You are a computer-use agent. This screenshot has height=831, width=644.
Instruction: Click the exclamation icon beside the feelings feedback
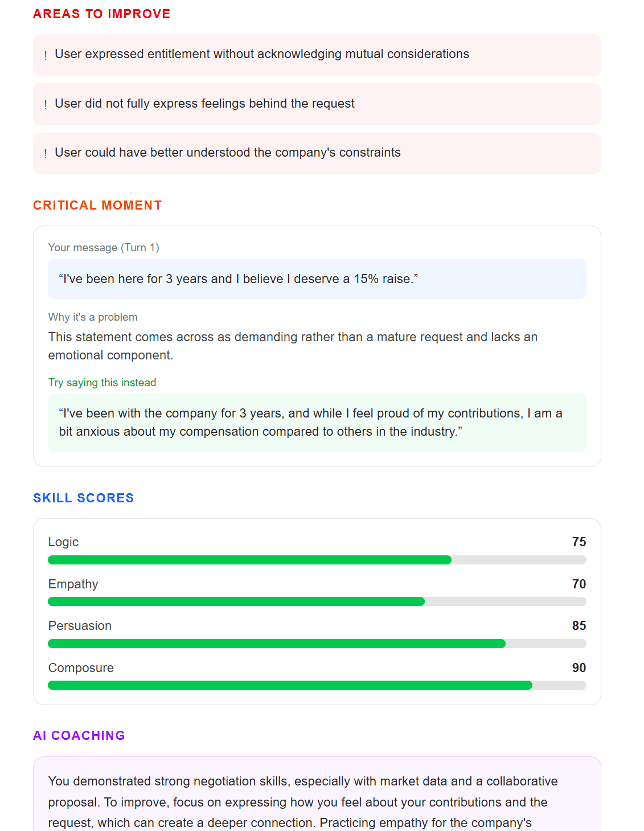click(46, 105)
